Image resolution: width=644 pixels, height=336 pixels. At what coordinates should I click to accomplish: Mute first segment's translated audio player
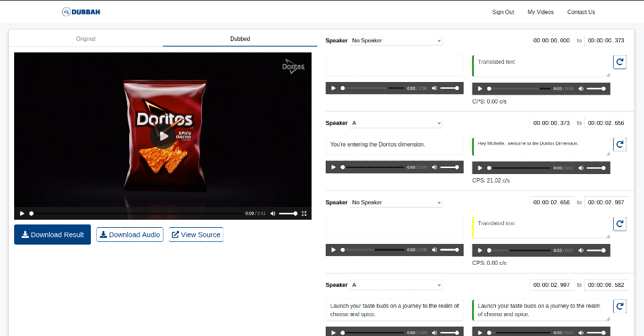(581, 89)
